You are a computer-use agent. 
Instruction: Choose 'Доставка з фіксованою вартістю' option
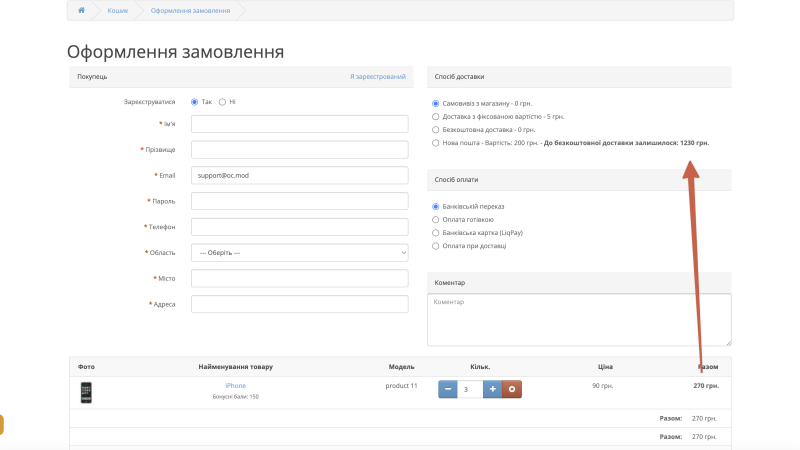435,117
